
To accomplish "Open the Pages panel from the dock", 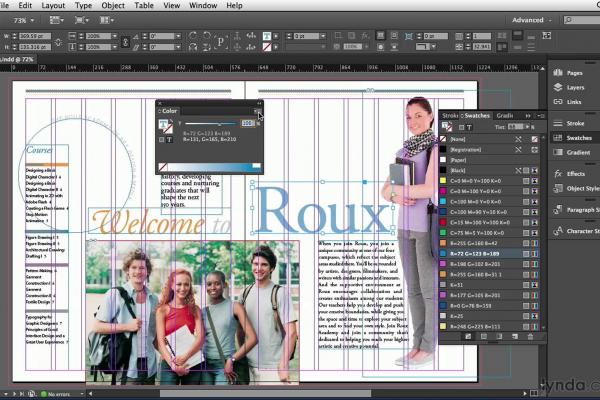I will tap(573, 73).
